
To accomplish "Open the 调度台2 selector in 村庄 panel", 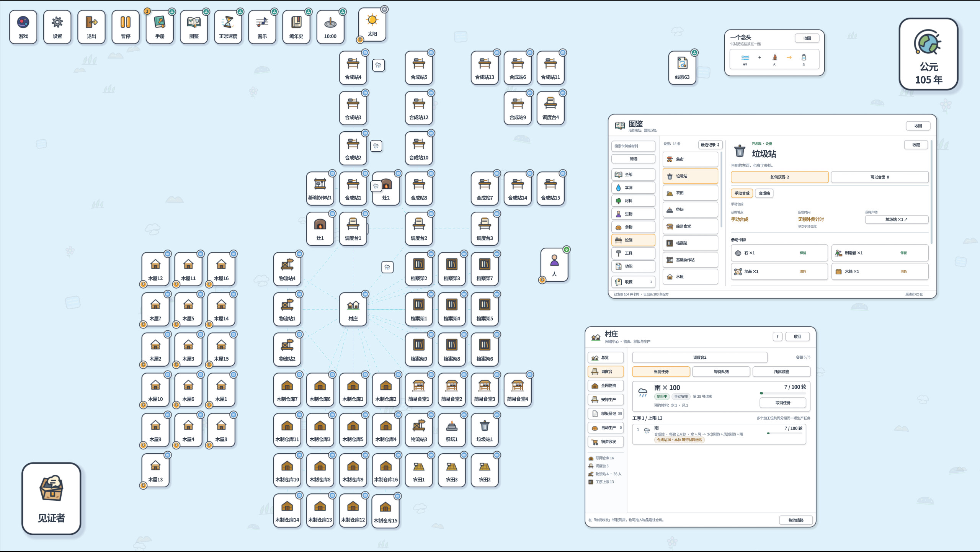I will [700, 357].
